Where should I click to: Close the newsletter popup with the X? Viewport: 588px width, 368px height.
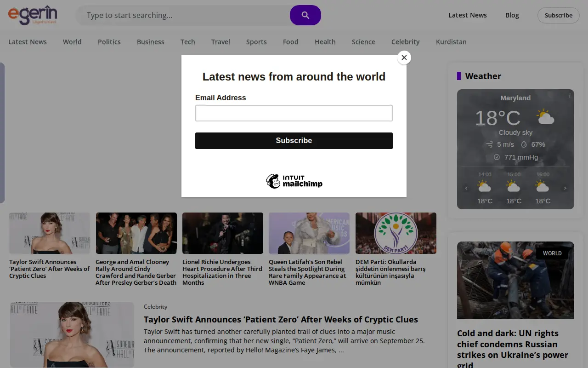pos(404,57)
